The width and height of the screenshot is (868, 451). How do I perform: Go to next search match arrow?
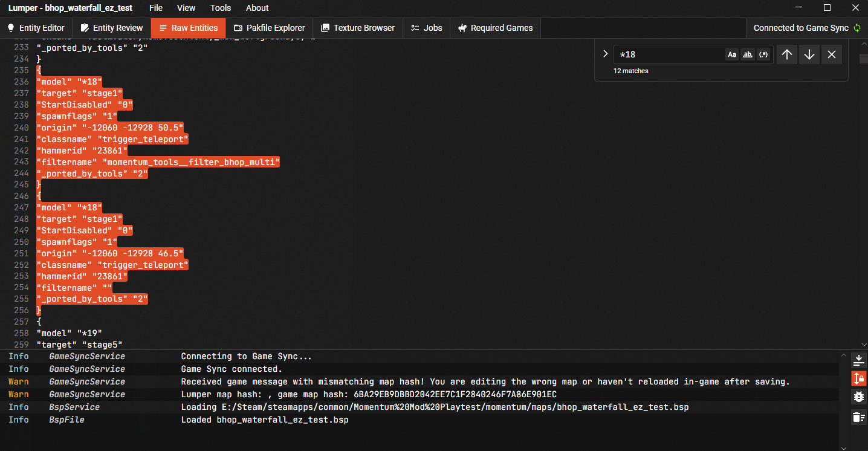[x=809, y=54]
